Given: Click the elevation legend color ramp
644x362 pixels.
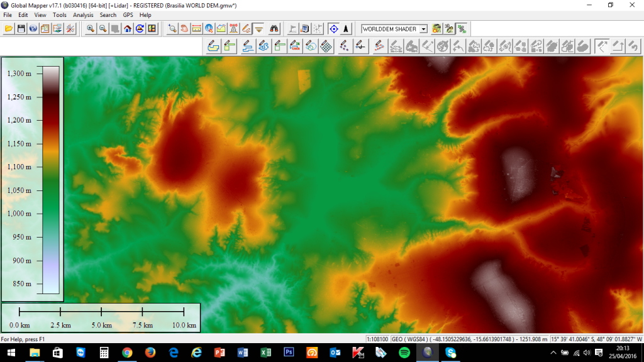Looking at the screenshot, I should click(x=51, y=179).
